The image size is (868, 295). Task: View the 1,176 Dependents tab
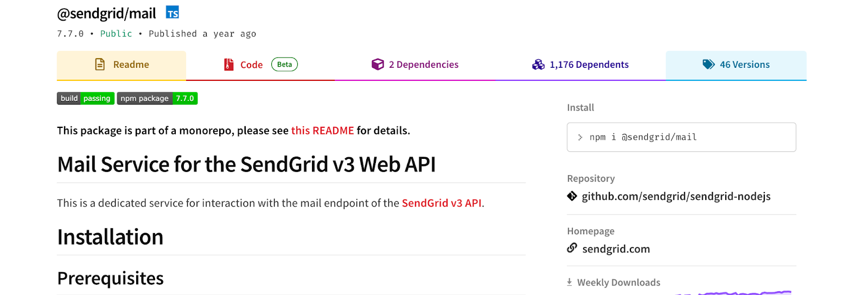(589, 65)
